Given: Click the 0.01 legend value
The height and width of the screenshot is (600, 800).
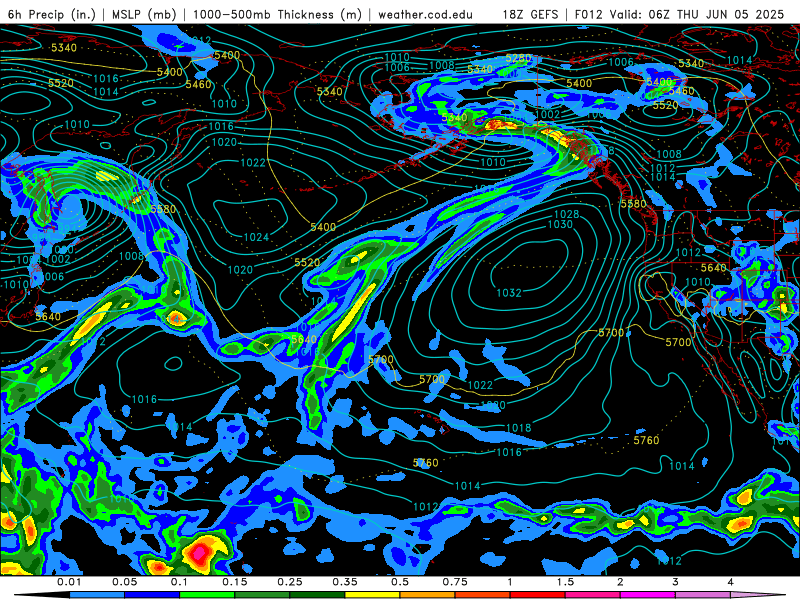Looking at the screenshot, I should tap(69, 582).
